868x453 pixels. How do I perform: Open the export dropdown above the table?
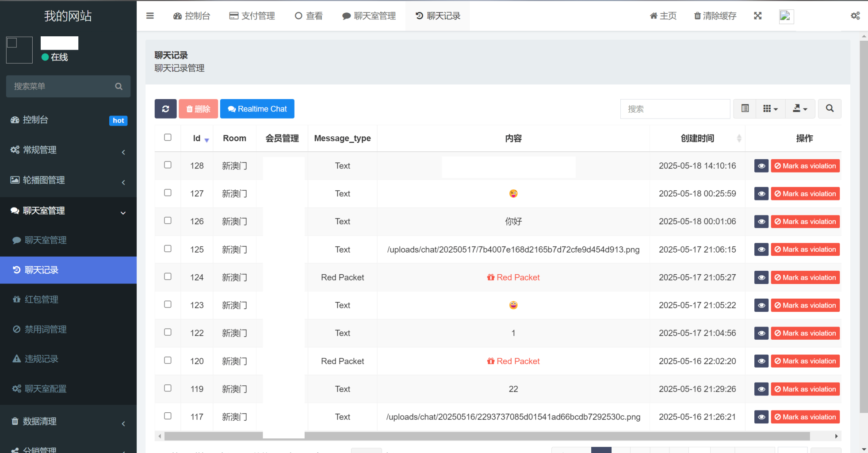point(800,109)
